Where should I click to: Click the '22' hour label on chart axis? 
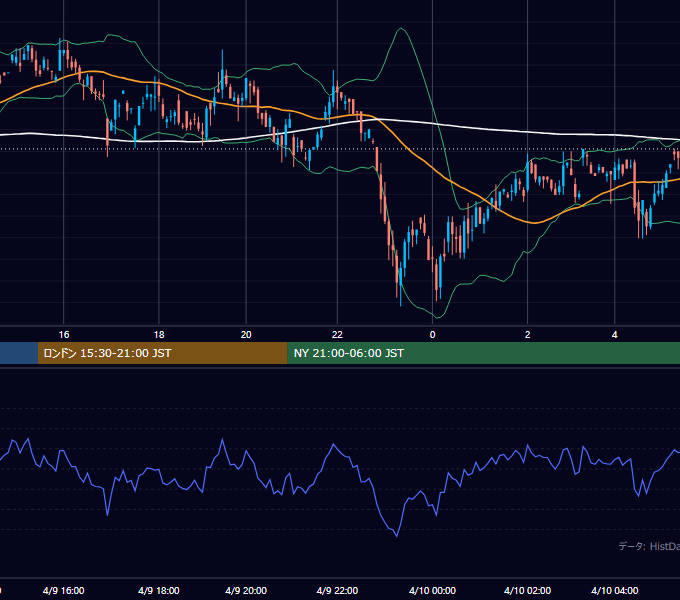[x=337, y=334]
